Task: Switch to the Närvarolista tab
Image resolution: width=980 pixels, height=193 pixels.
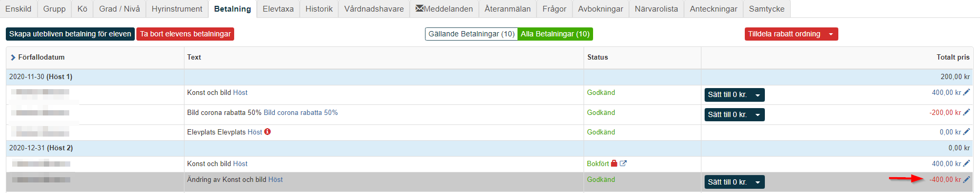Action: pos(656,9)
